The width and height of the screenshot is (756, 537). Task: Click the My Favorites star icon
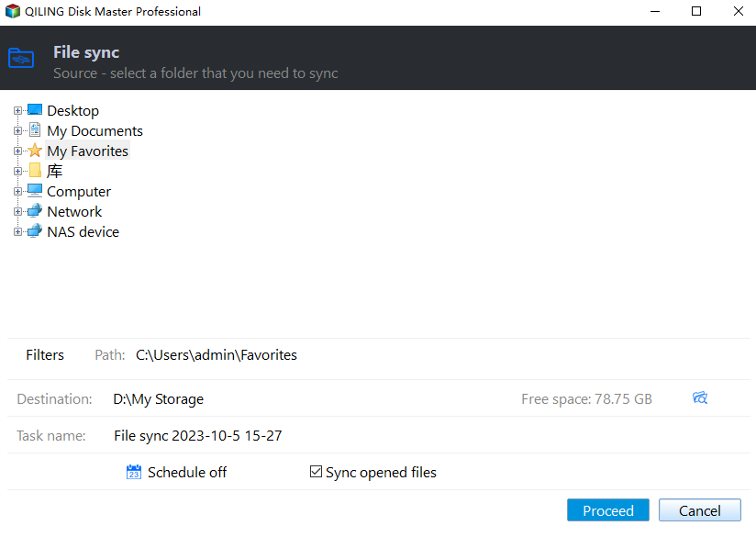(35, 151)
